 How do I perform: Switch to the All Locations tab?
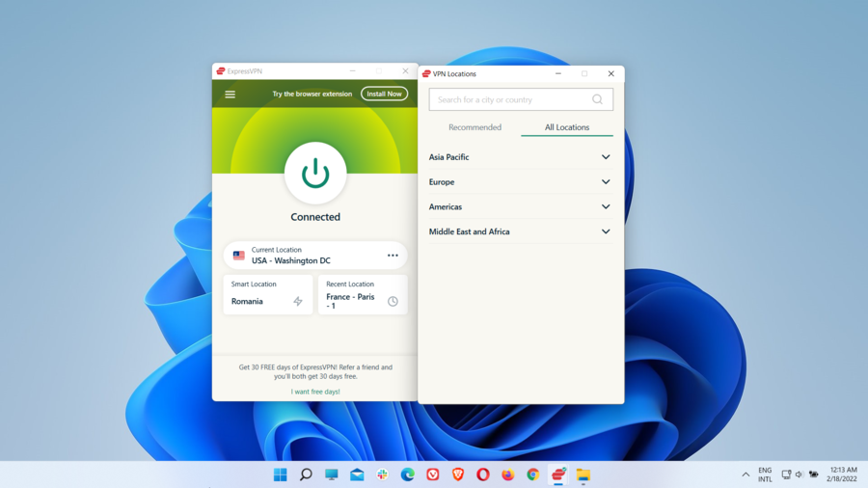[x=567, y=127]
